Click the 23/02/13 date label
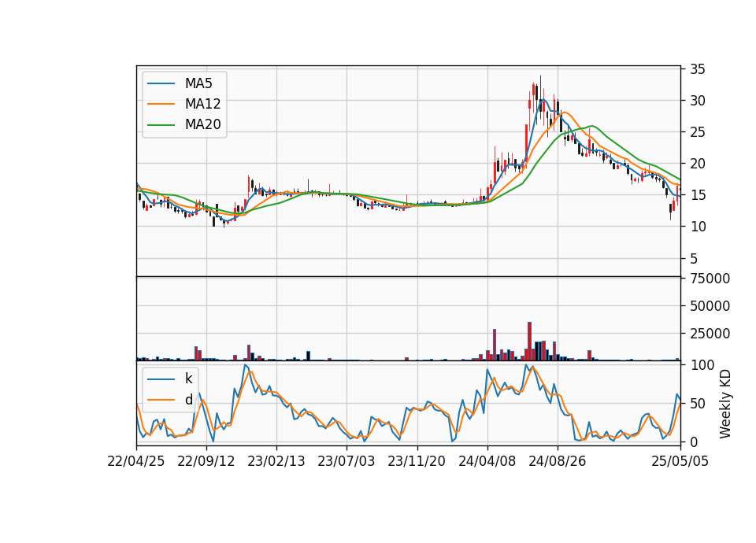This screenshot has width=756, height=543. tap(276, 462)
